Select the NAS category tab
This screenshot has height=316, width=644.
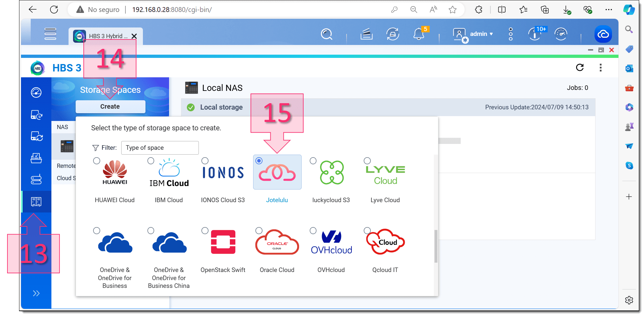click(63, 127)
